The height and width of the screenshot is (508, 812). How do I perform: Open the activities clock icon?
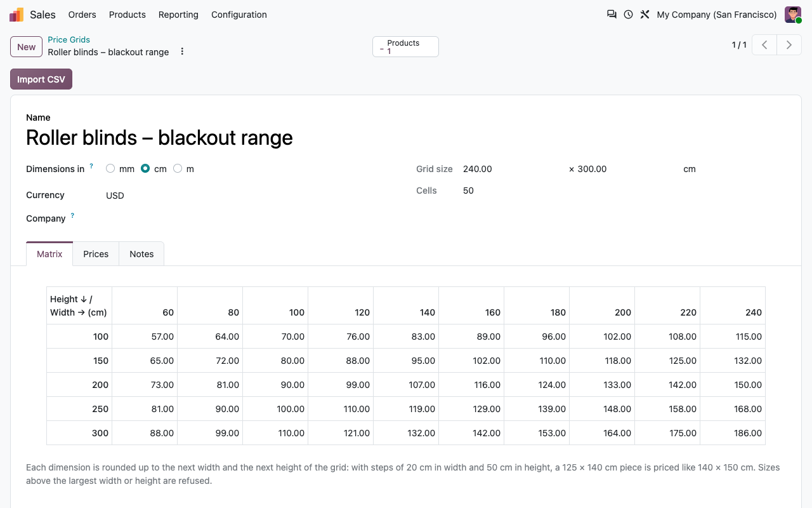(x=628, y=15)
